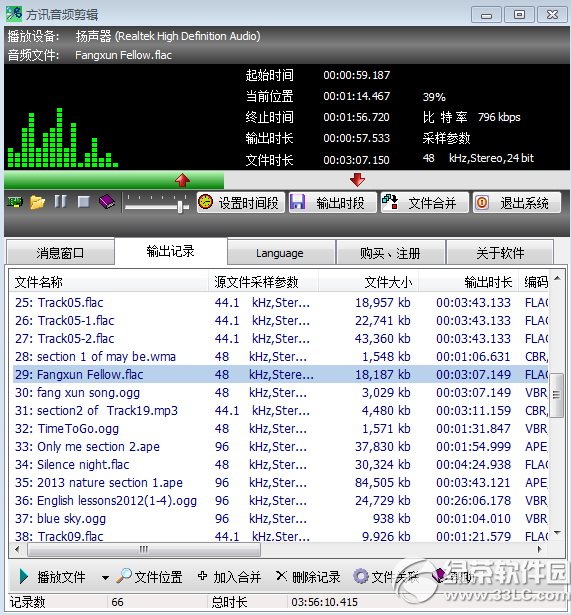Click the purple book help icon

(x=106, y=202)
